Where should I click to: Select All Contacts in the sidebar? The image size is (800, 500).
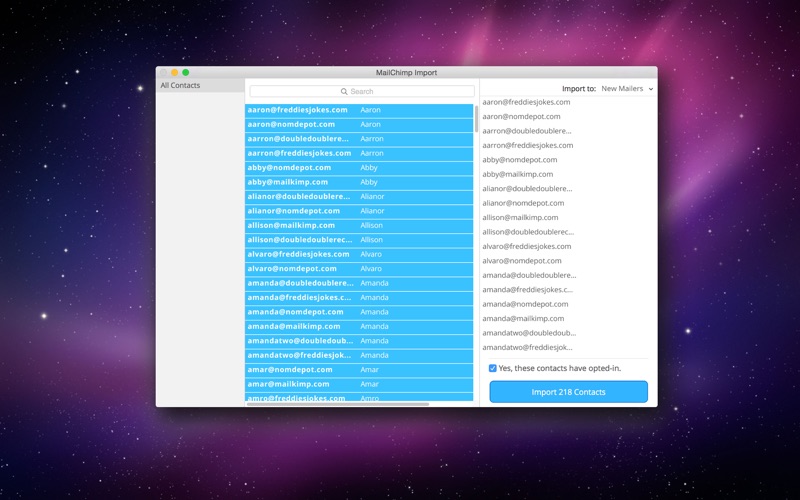pyautogui.click(x=200, y=85)
